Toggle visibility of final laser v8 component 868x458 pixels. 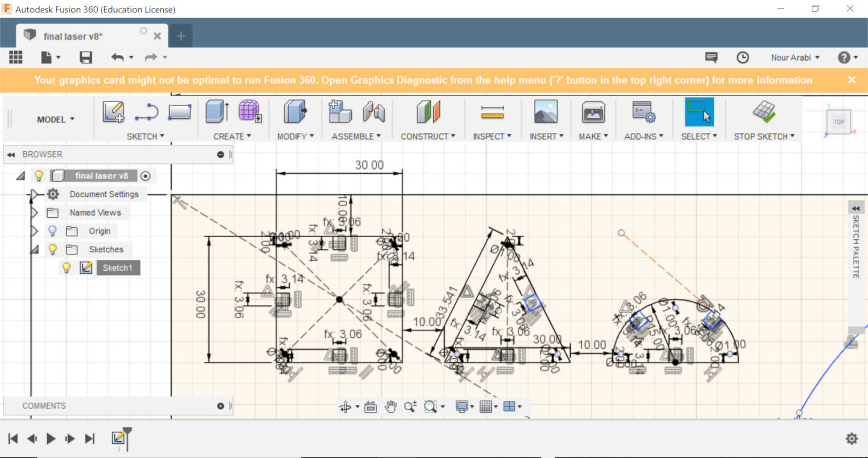39,175
